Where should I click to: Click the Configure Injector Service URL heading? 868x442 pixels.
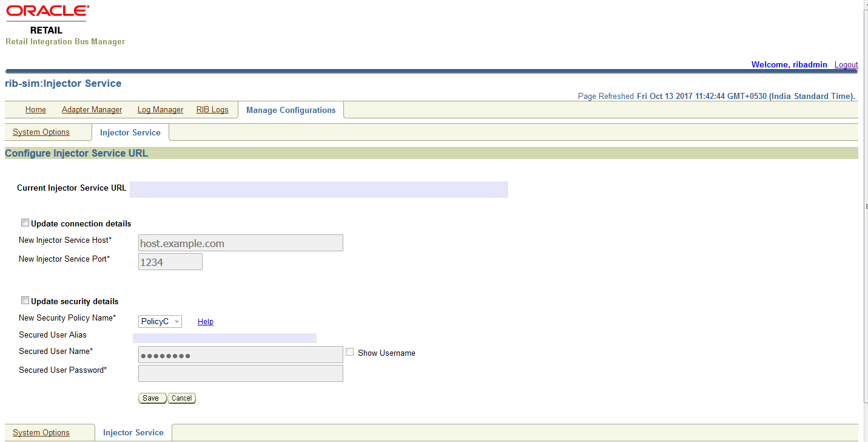coord(76,154)
